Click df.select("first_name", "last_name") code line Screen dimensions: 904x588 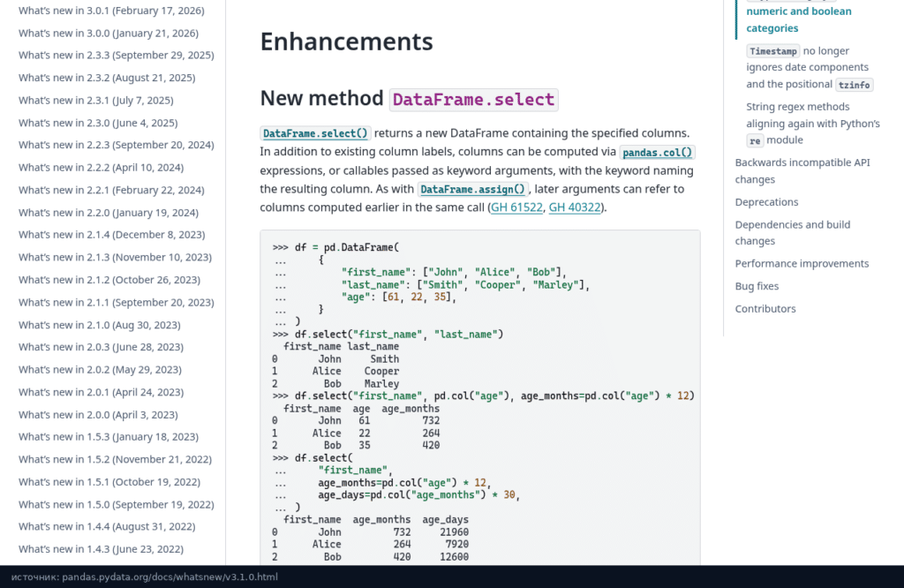[x=388, y=335]
